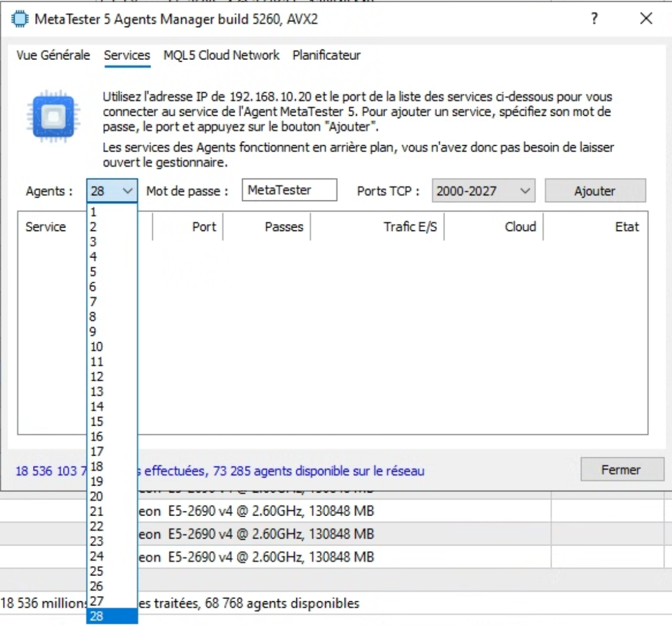Pick 21 from the Agents dropdown list
The image size is (672, 626).
tap(112, 511)
